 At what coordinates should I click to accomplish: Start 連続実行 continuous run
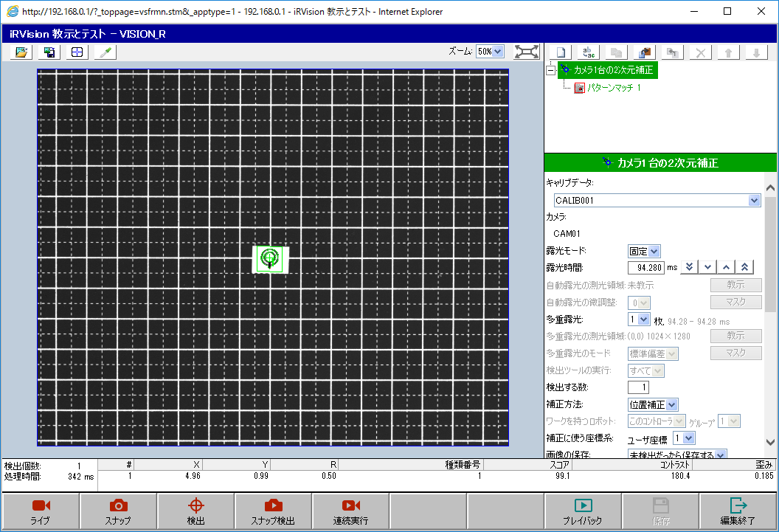(x=350, y=511)
